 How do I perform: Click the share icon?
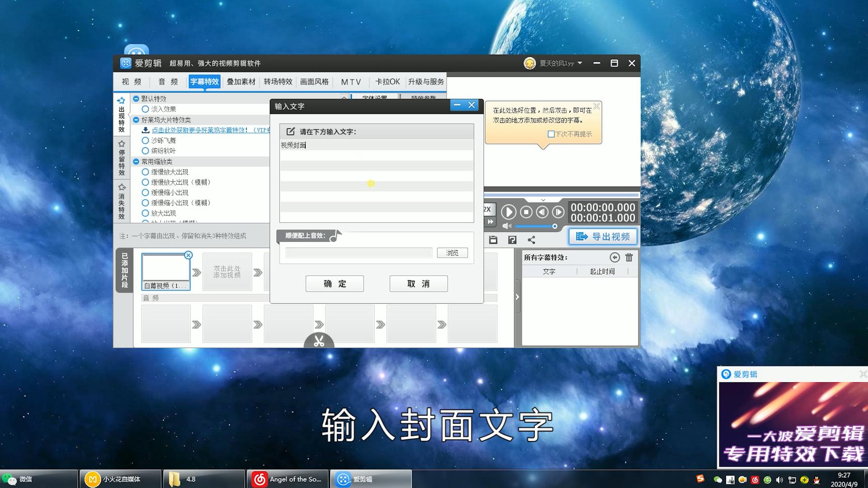pyautogui.click(x=531, y=240)
